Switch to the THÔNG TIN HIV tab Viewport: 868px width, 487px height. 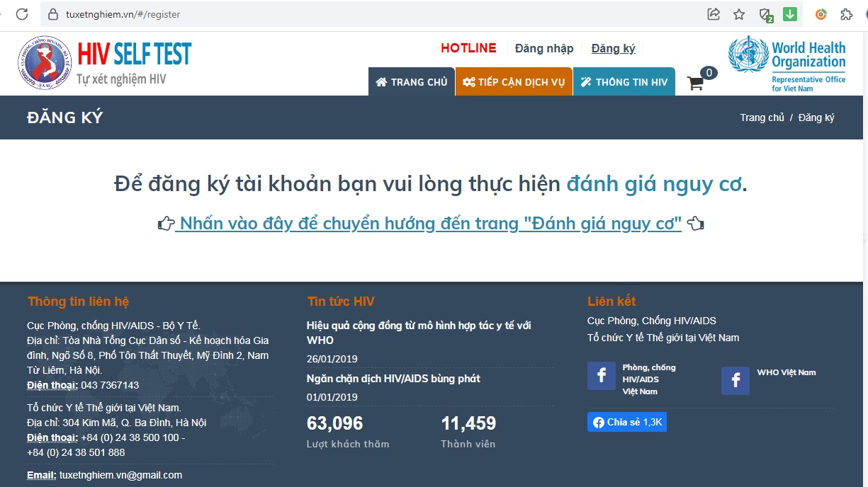click(x=624, y=82)
